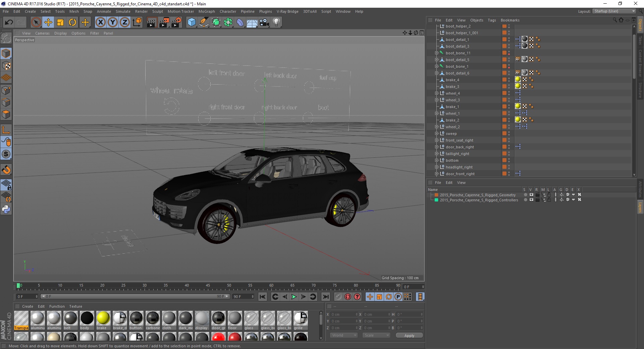
Task: Toggle visibility dots of boot_helper_2
Action: point(509,26)
